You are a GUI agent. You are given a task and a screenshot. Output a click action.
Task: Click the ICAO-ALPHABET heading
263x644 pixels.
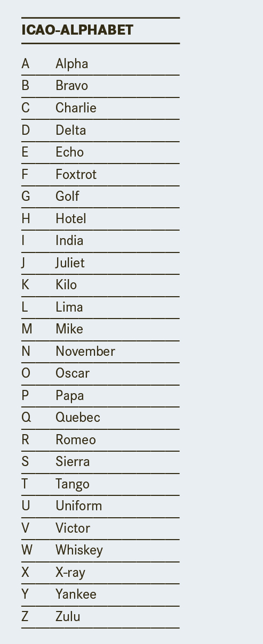coord(77,30)
